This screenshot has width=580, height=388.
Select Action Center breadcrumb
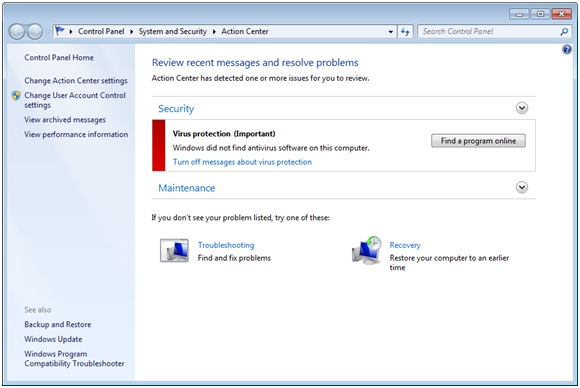[245, 31]
